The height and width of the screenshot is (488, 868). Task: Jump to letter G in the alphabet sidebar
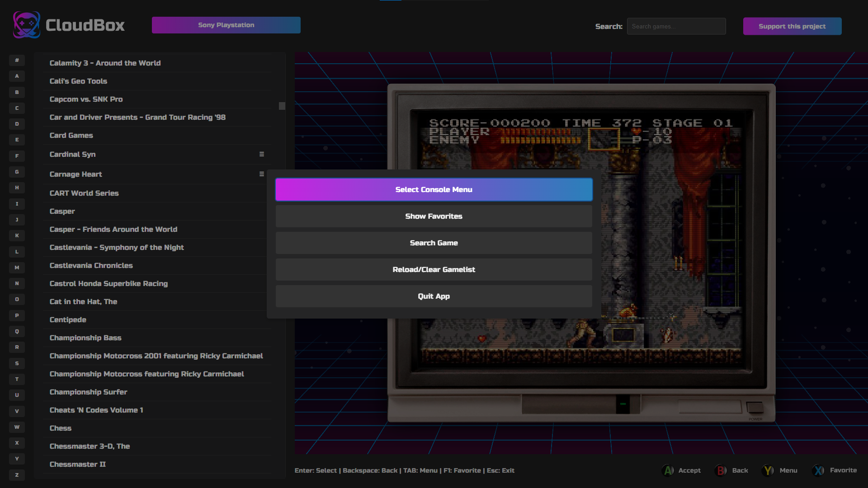(17, 172)
